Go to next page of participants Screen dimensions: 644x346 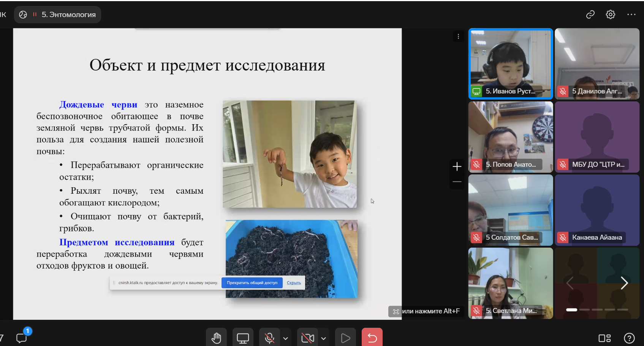click(x=624, y=283)
